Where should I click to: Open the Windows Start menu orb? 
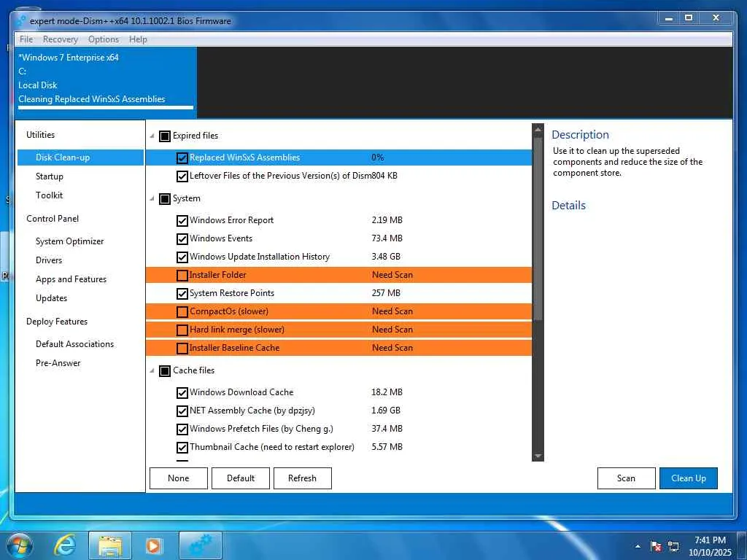click(19, 545)
